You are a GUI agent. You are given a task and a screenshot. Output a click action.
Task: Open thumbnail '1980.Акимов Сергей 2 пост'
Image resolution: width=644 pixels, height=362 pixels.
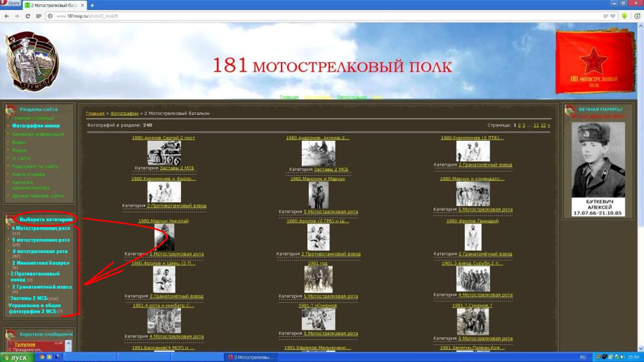[164, 153]
